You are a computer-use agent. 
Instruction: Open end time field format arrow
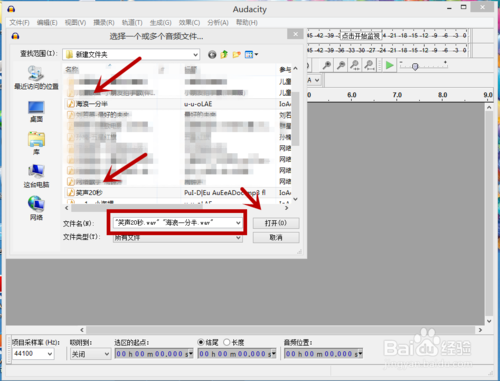click(274, 354)
